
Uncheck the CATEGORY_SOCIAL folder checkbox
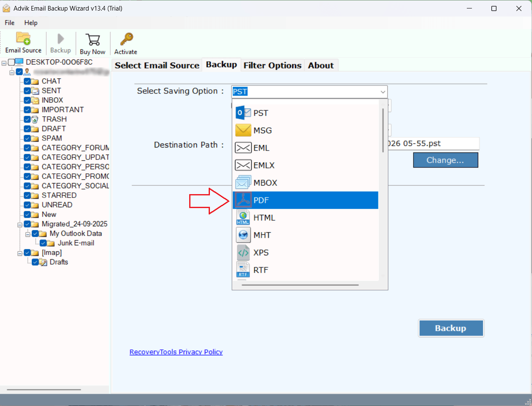[27, 186]
